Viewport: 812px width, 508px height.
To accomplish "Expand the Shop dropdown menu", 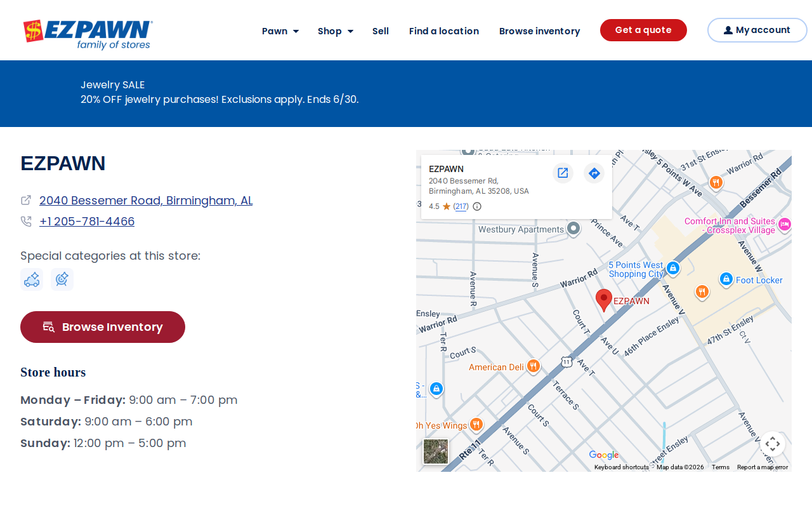I will coord(336,30).
